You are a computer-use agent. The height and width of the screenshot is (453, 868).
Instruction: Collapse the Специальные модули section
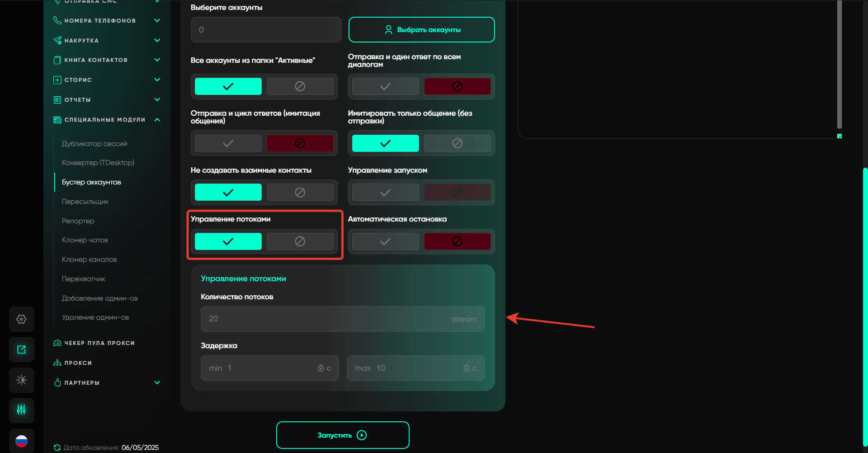(157, 120)
